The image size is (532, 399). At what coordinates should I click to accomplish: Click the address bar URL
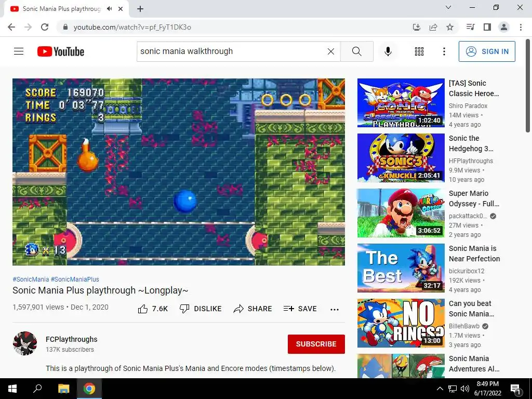pos(132,27)
